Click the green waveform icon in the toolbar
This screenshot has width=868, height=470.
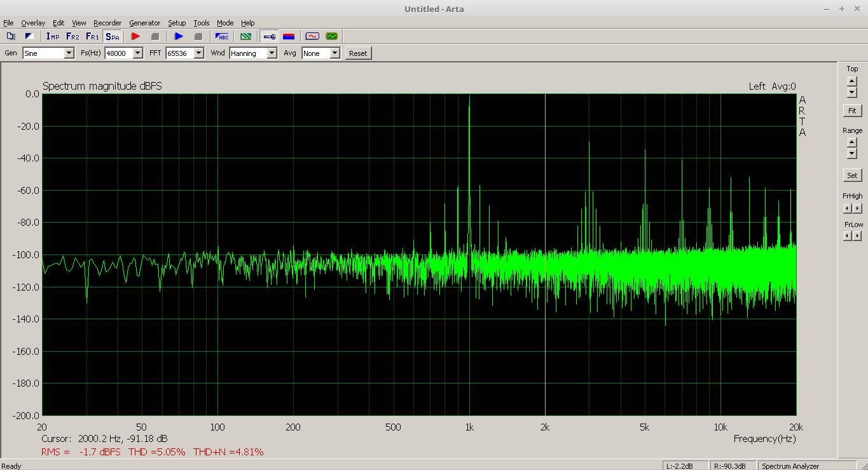331,36
